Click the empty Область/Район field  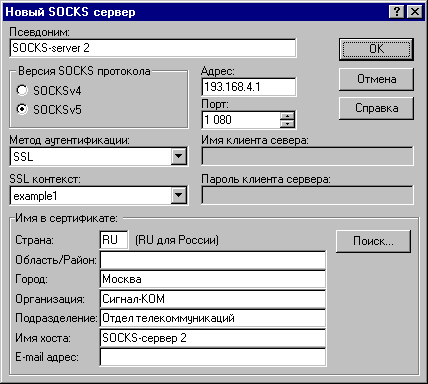(x=213, y=260)
